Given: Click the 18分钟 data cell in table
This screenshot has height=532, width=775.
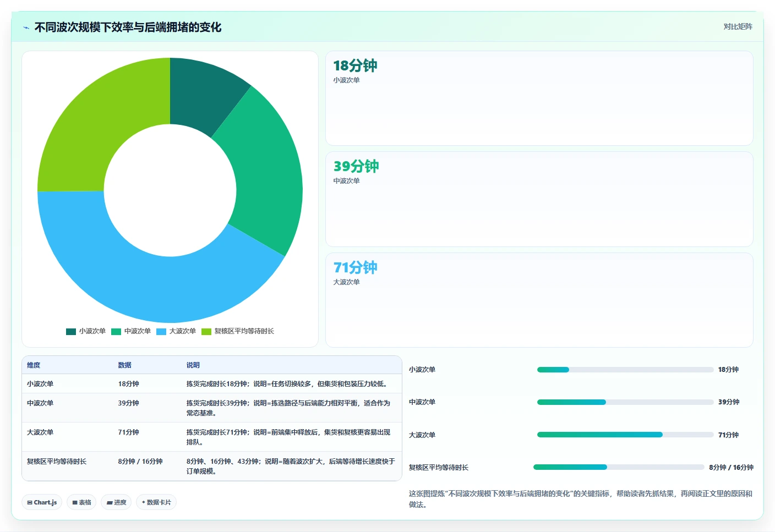Looking at the screenshot, I should click(128, 384).
